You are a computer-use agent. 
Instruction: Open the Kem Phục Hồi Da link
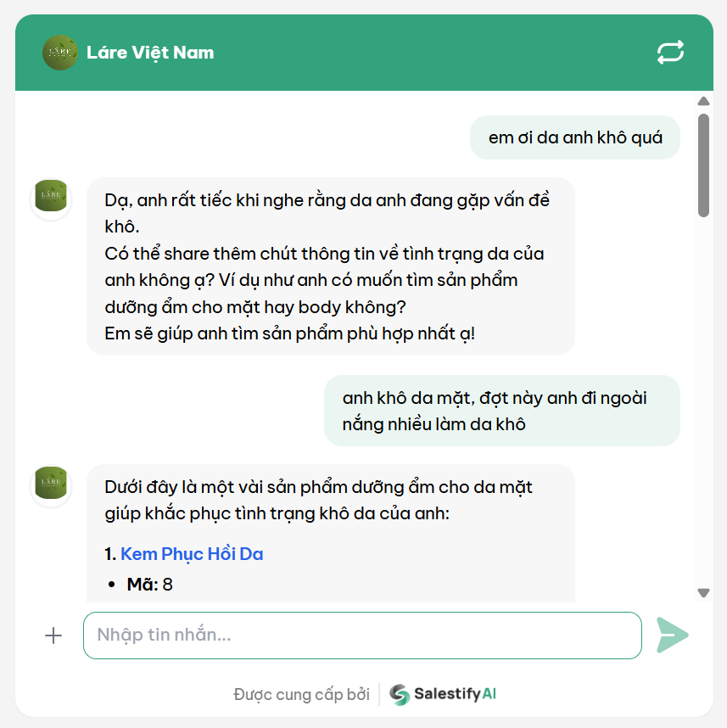pos(192,554)
